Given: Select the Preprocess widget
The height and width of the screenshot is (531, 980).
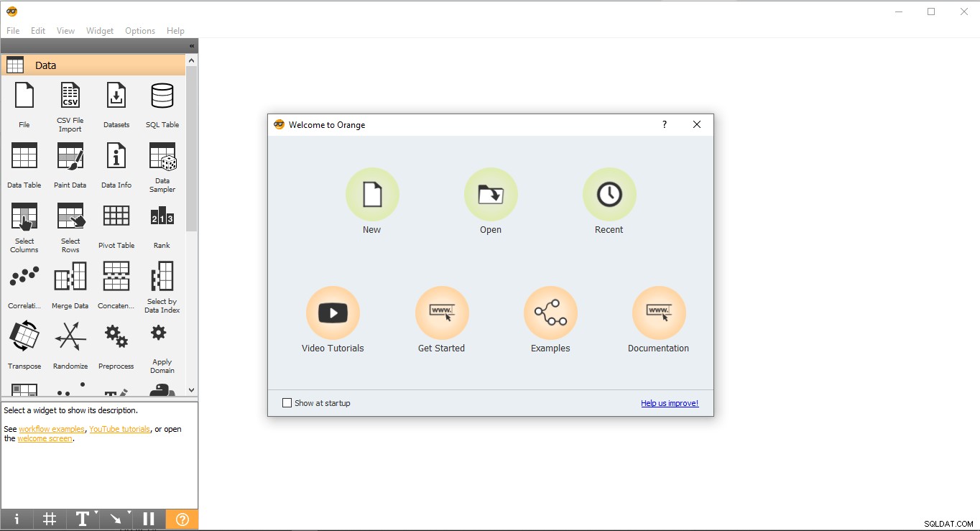Looking at the screenshot, I should click(116, 336).
